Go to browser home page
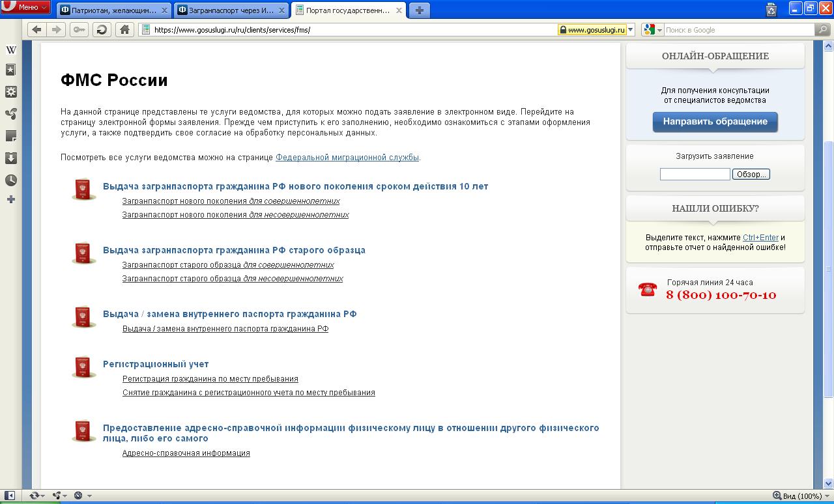834x504 pixels. (124, 29)
